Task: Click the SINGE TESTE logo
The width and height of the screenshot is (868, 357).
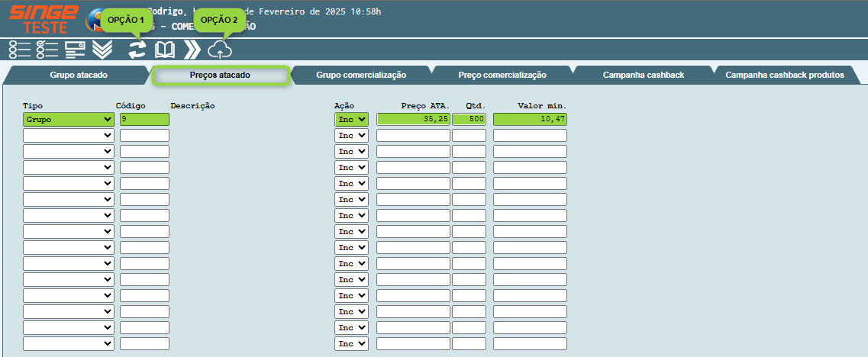Action: point(43,18)
